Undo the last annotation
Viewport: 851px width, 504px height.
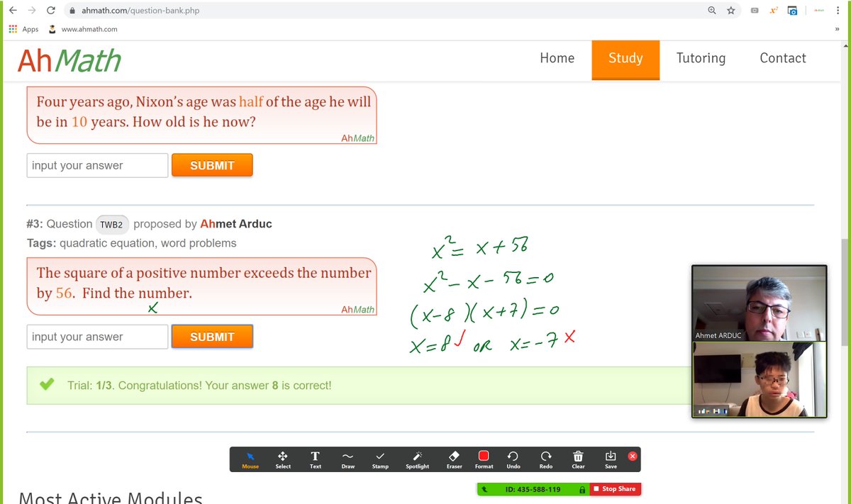(x=513, y=459)
